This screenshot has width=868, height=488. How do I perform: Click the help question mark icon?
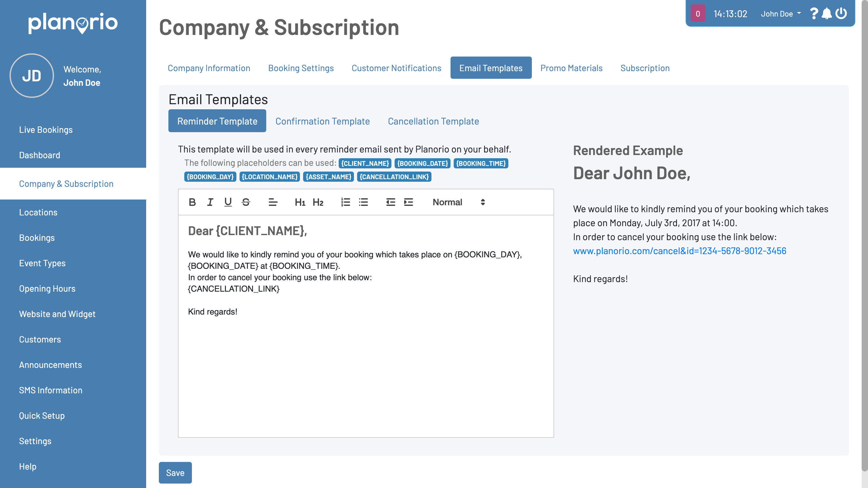click(813, 14)
